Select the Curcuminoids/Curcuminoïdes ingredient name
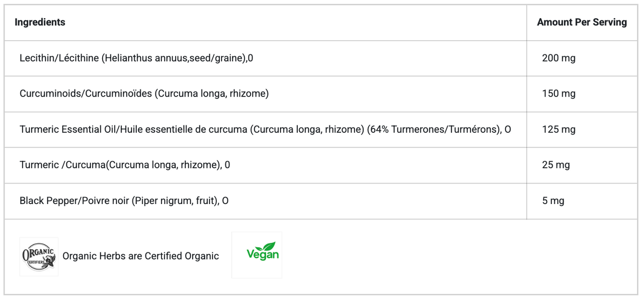This screenshot has width=644, height=300. pyautogui.click(x=86, y=94)
